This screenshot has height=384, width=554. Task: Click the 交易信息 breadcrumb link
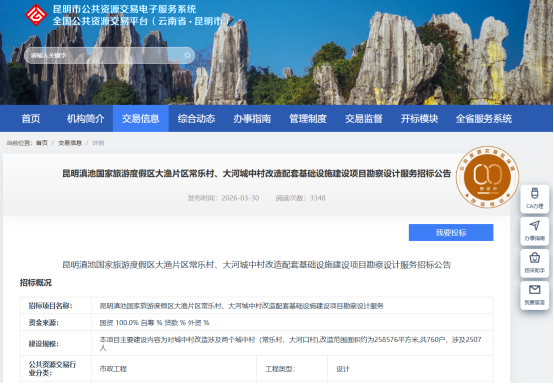(x=70, y=143)
